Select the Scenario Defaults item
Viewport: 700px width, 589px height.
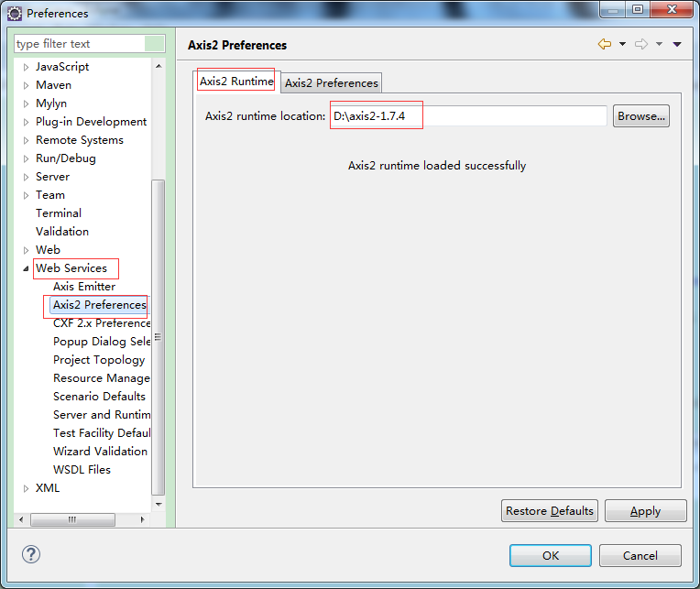point(99,397)
